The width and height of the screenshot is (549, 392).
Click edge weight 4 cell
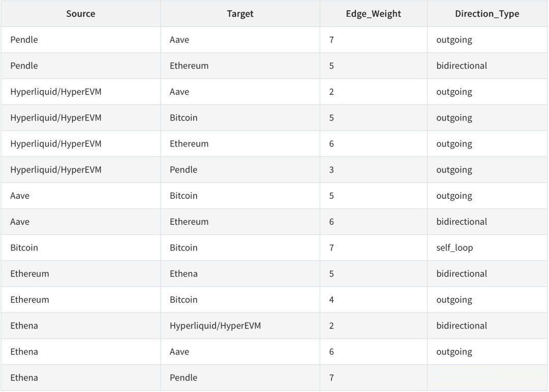click(x=331, y=299)
